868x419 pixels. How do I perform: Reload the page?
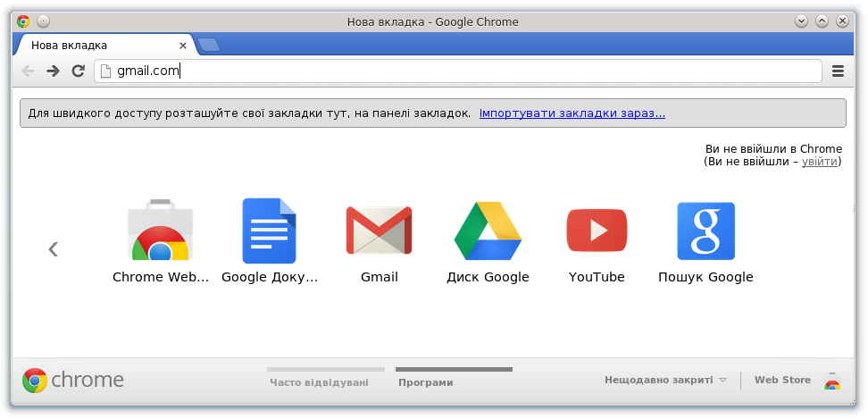tap(79, 71)
